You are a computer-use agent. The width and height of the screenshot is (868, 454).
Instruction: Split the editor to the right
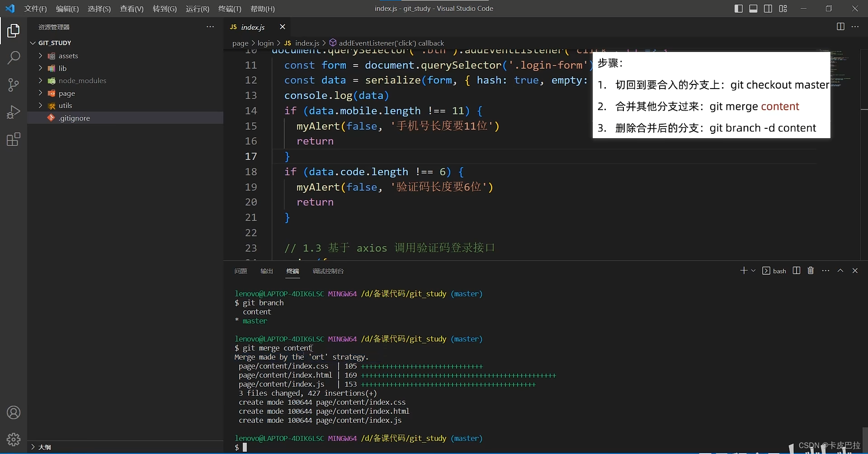tap(840, 27)
